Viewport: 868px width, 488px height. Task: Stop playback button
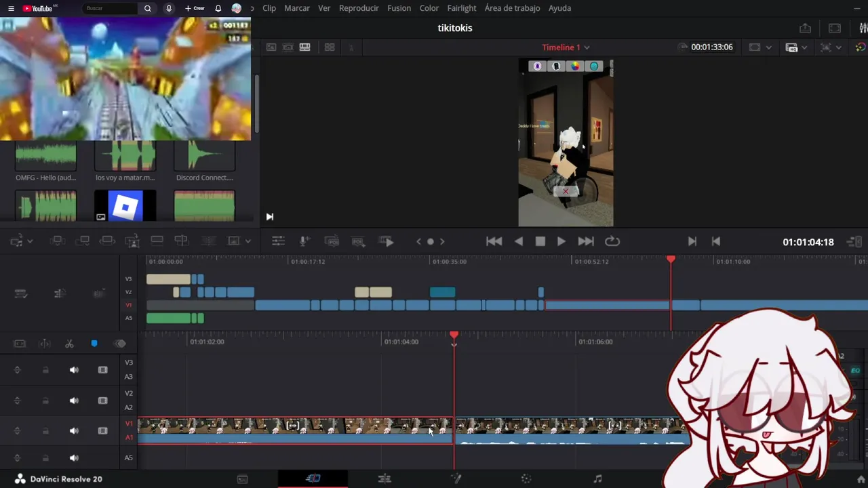540,241
